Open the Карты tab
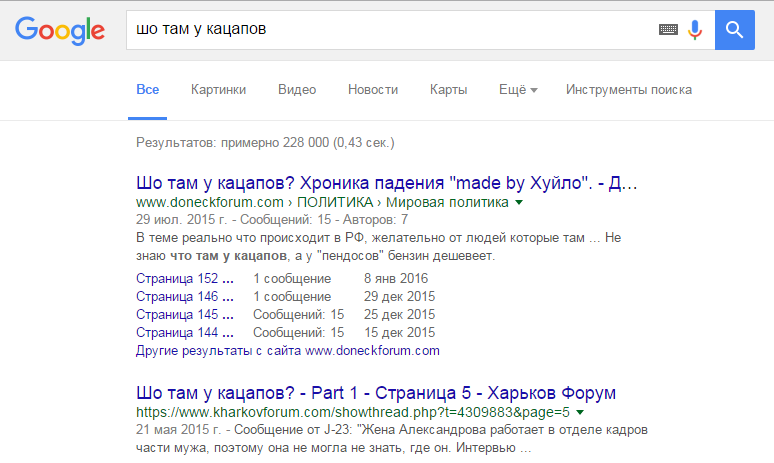 tap(448, 90)
